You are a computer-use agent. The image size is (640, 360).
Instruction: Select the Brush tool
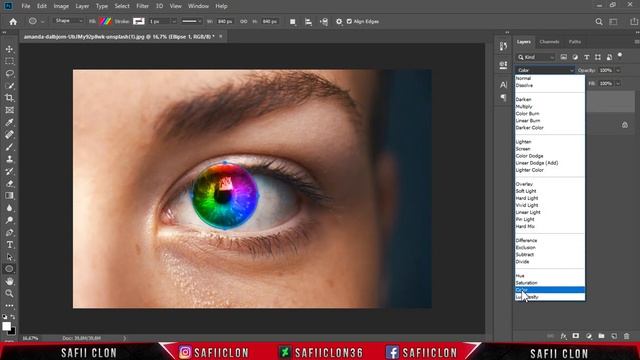(9, 147)
